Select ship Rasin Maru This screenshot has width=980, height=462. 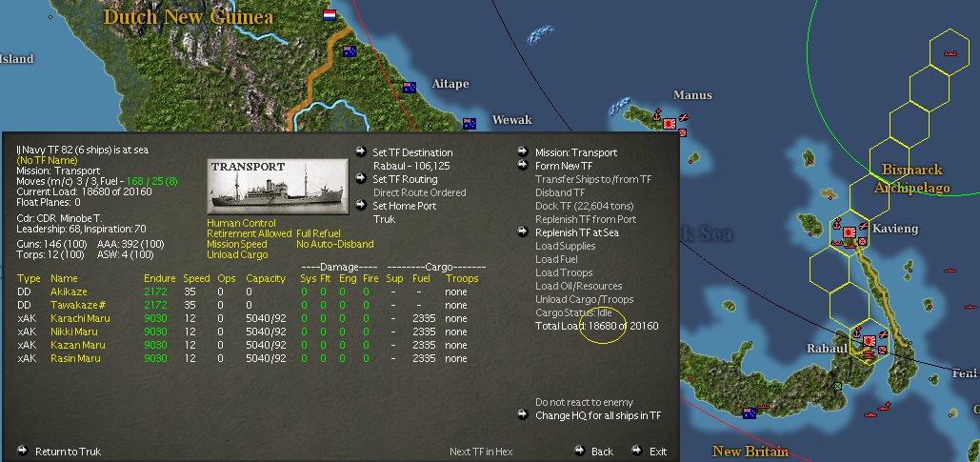click(x=75, y=358)
